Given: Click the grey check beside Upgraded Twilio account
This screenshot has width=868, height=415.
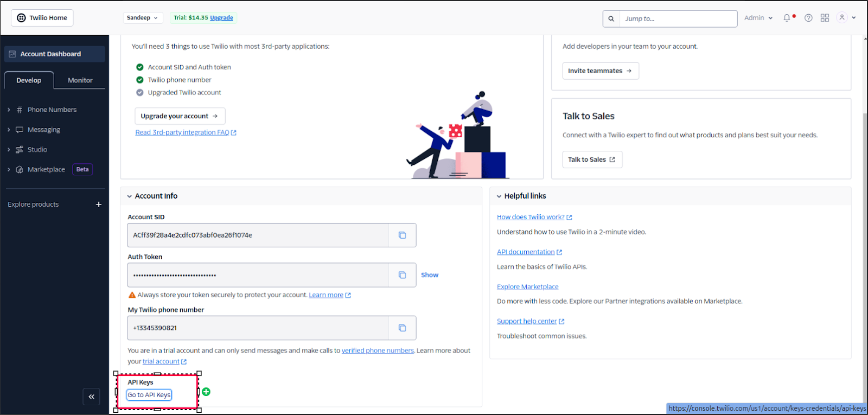Looking at the screenshot, I should click(x=140, y=93).
